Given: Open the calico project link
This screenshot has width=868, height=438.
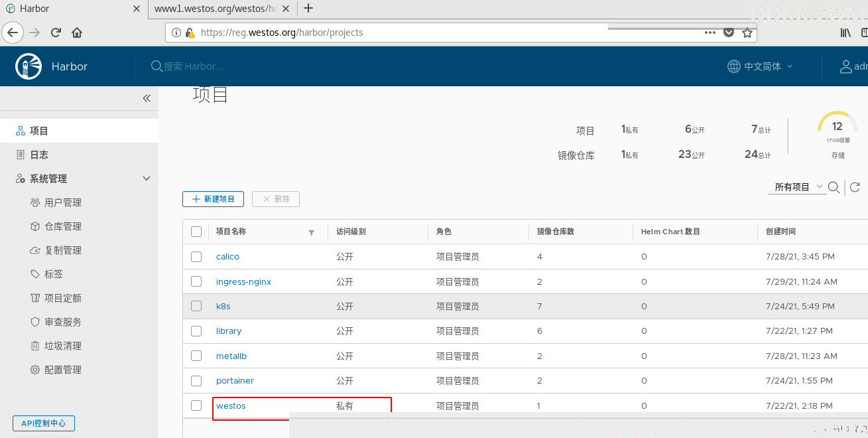Looking at the screenshot, I should point(227,257).
